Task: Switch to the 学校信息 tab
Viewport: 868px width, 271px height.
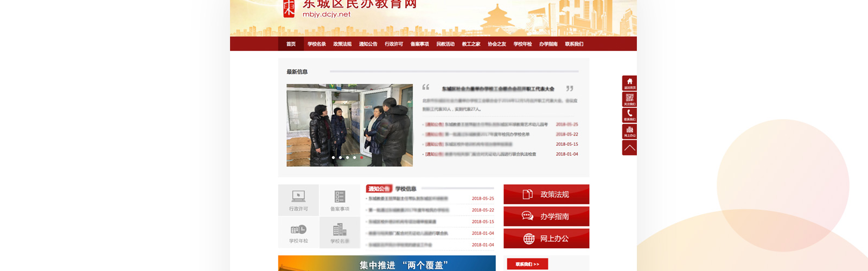Action: coord(406,189)
